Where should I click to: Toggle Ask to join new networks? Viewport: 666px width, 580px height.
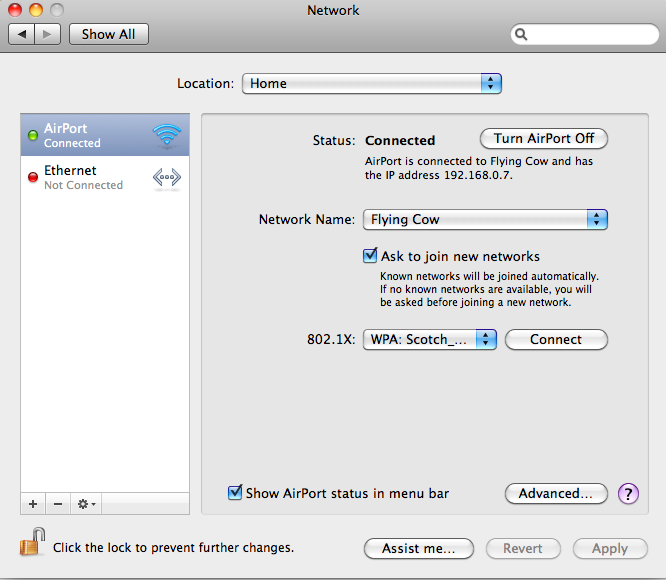tap(370, 256)
